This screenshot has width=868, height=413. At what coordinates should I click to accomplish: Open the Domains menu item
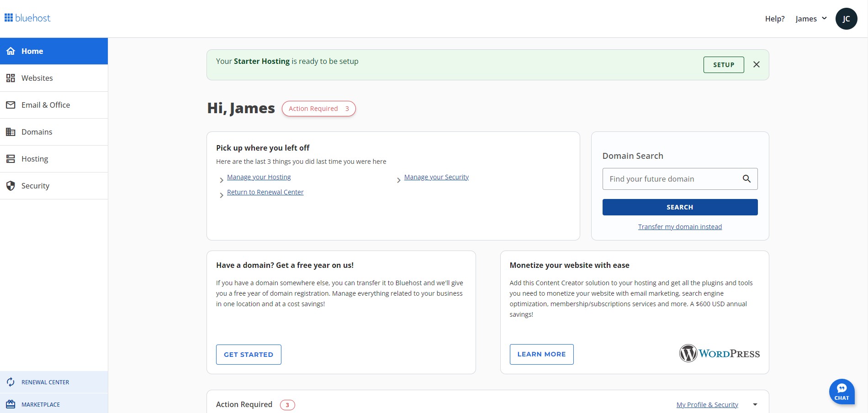click(x=54, y=132)
